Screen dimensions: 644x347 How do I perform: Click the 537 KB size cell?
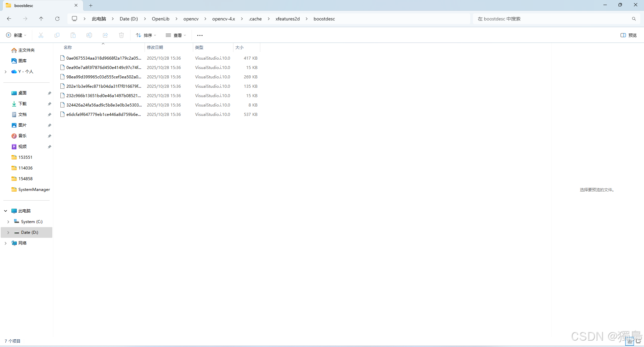[x=251, y=115]
